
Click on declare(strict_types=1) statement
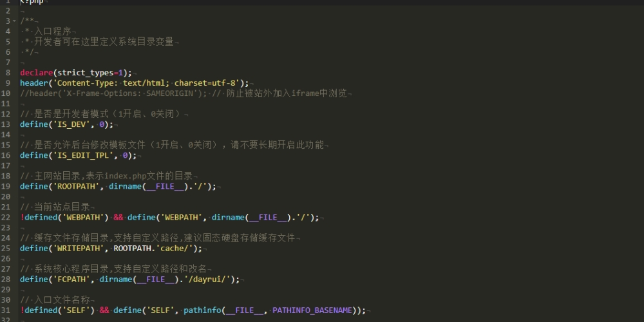point(76,73)
